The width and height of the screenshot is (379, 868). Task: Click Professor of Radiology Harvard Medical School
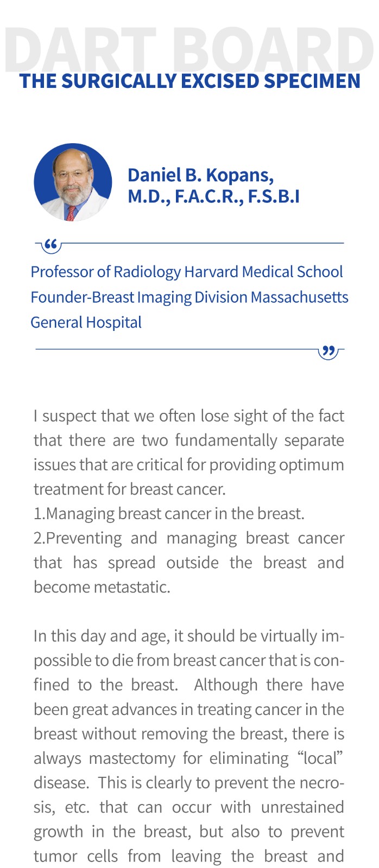[187, 272]
